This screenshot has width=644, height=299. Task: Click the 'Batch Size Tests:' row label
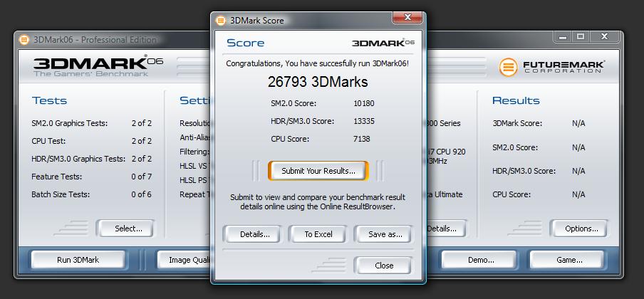[x=61, y=194]
